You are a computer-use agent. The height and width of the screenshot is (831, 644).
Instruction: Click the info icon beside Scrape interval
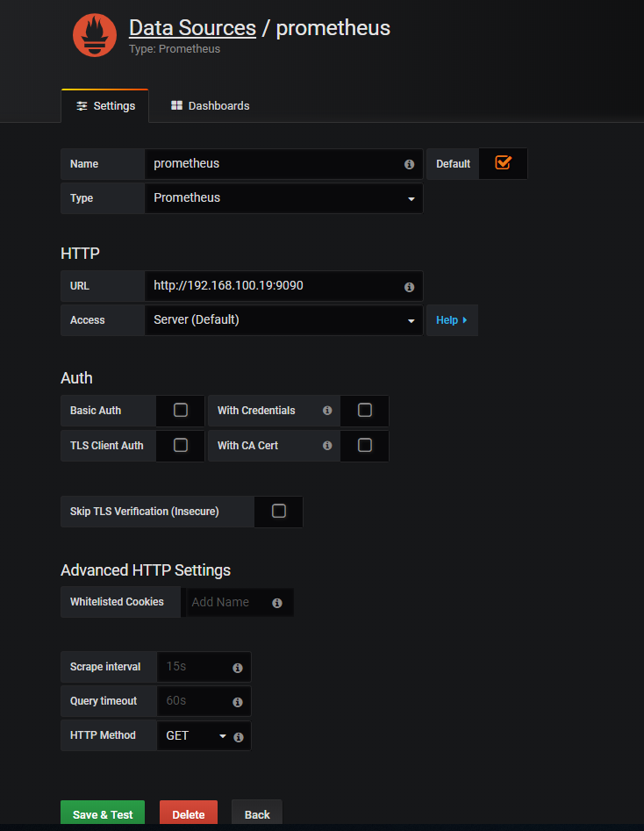point(237,667)
